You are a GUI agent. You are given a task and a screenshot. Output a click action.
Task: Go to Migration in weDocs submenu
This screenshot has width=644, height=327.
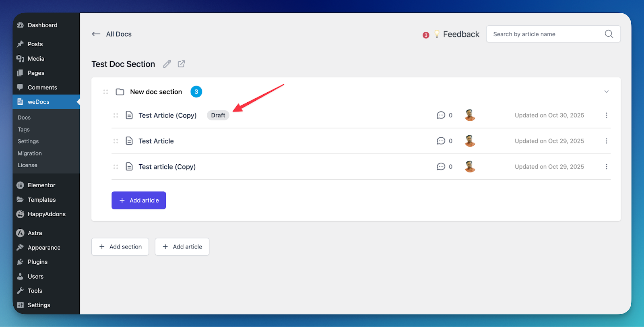pos(30,153)
